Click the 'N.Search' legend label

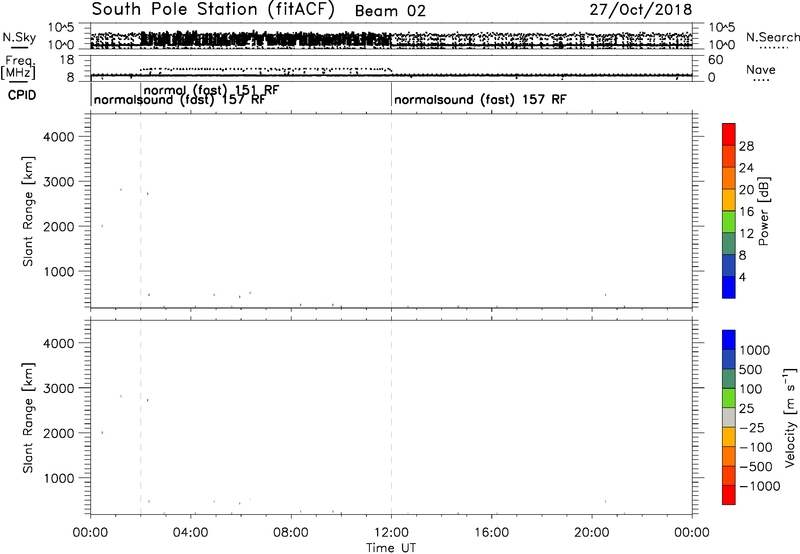[772, 37]
